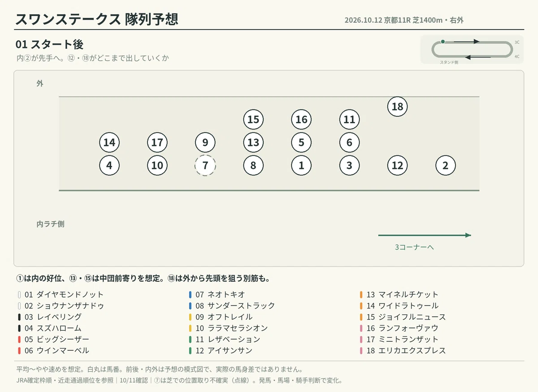Select horse circle 15 in the diagram

(x=253, y=120)
